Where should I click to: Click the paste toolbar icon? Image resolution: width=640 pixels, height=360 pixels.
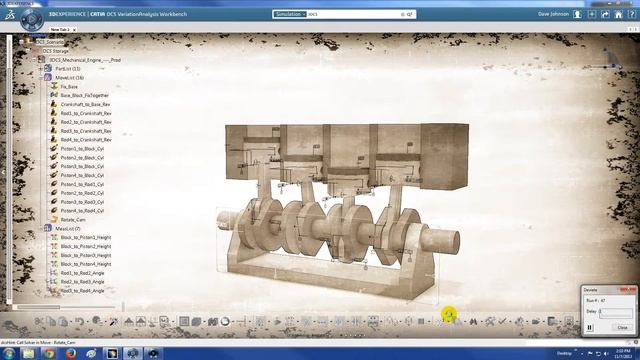coord(63,322)
